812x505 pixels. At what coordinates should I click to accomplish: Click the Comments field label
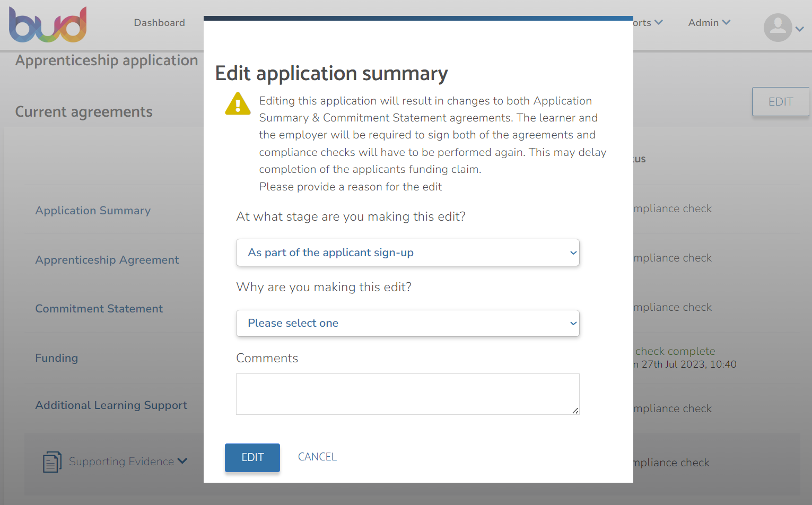pos(267,358)
